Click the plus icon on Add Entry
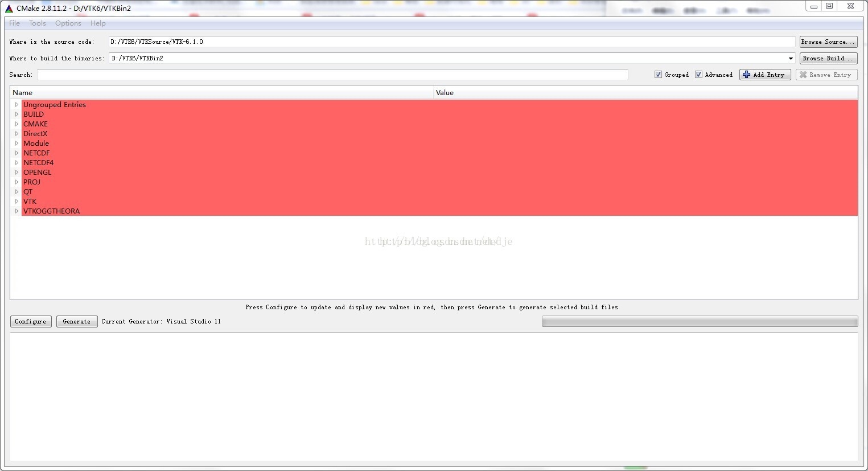Screen dimensions: 868x471 point(747,75)
